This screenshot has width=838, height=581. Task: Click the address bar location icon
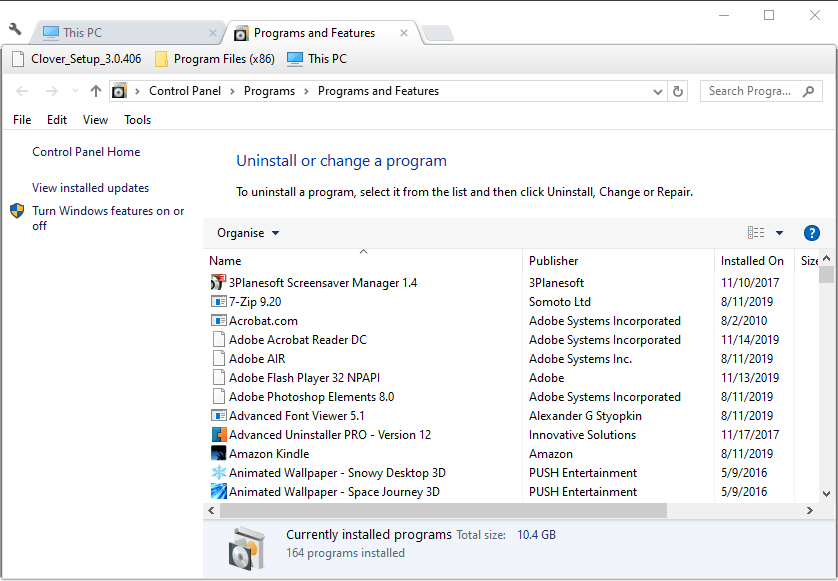tap(119, 91)
